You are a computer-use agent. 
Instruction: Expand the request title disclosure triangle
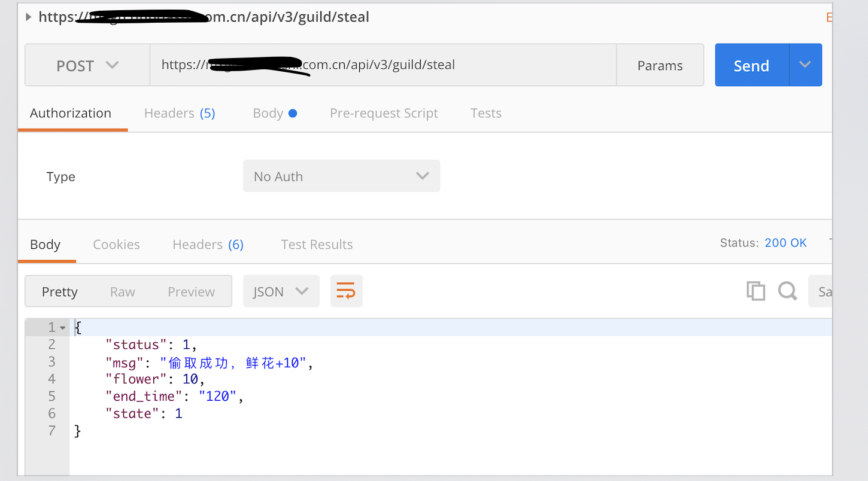[x=29, y=17]
